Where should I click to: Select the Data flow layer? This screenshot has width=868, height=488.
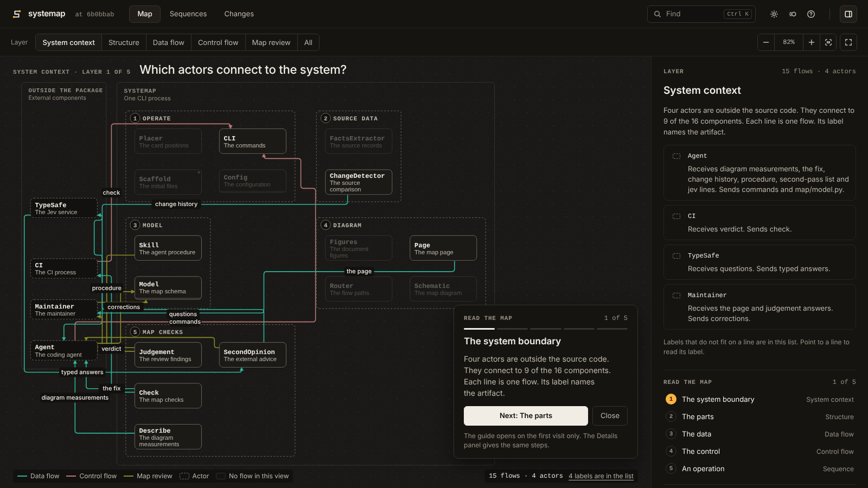(169, 42)
